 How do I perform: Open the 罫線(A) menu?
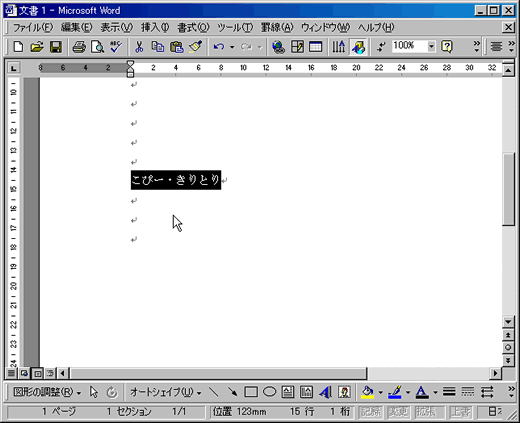[x=277, y=27]
